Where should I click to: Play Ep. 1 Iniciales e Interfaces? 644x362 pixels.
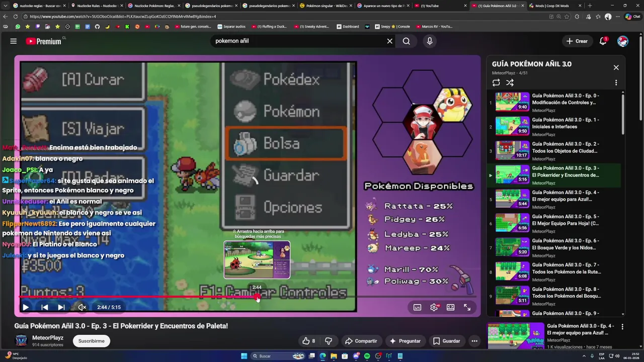554,127
